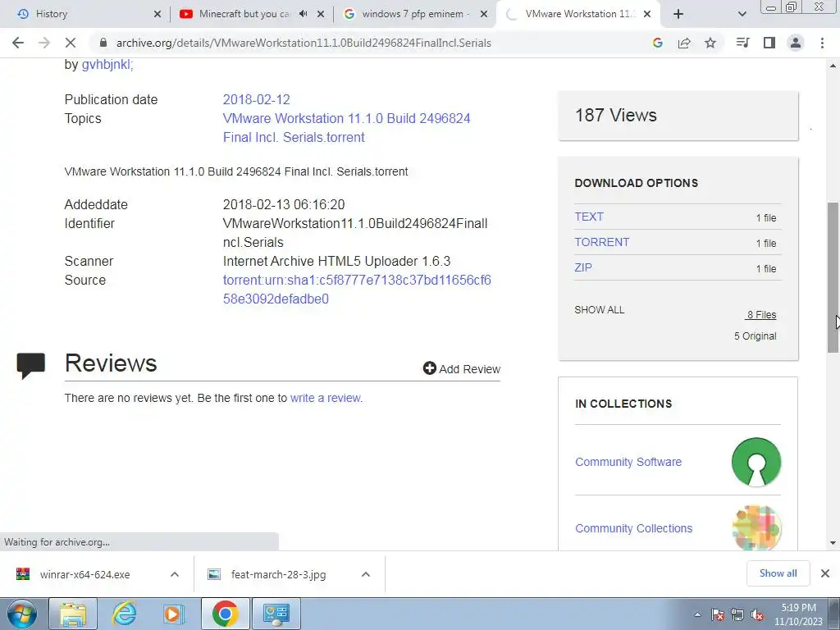Open the Chrome profile avatar menu

[x=796, y=43]
